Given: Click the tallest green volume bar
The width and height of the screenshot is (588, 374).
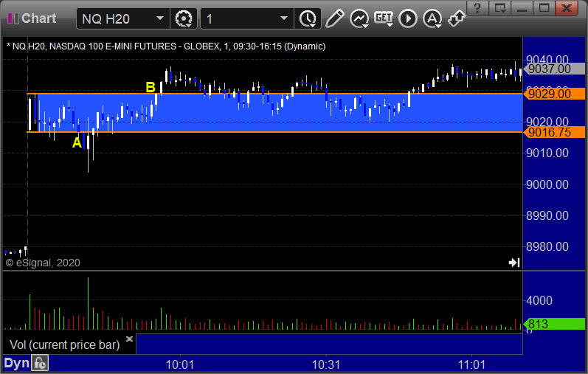Looking at the screenshot, I should coord(88,303).
